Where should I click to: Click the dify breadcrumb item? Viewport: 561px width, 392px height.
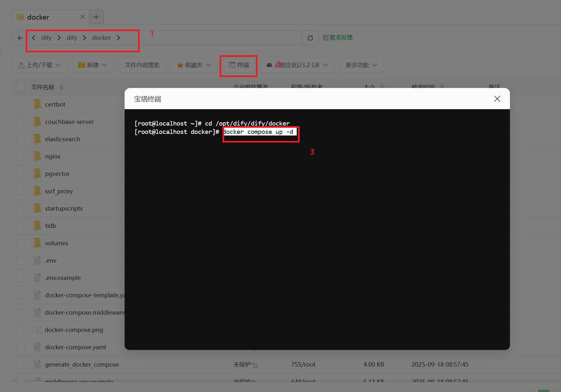(x=46, y=38)
